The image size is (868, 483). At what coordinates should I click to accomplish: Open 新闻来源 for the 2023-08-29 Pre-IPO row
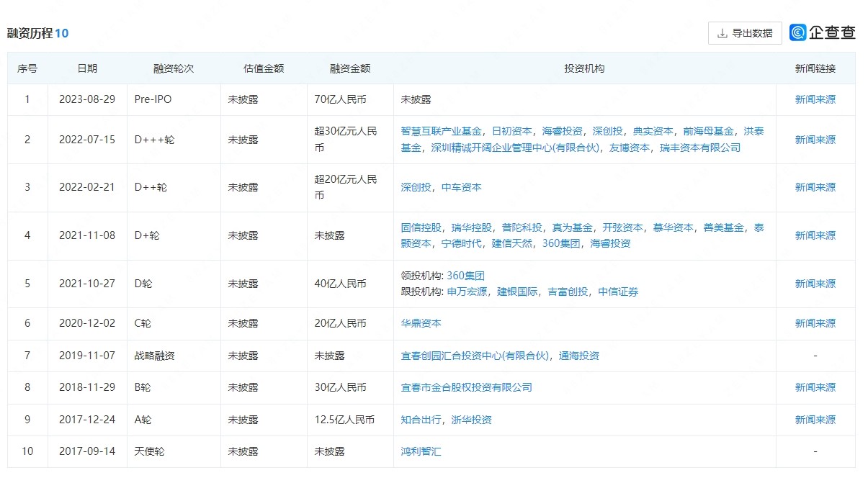tap(815, 99)
